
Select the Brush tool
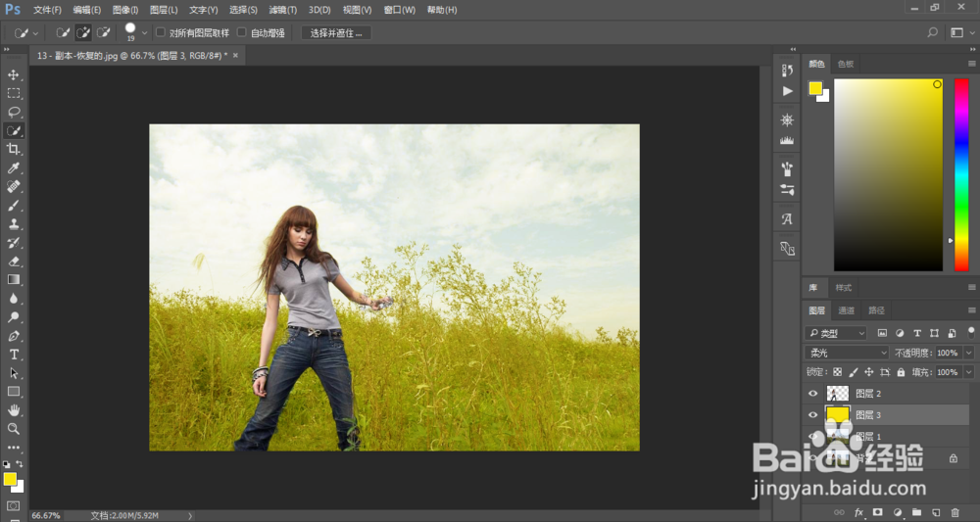[x=13, y=206]
